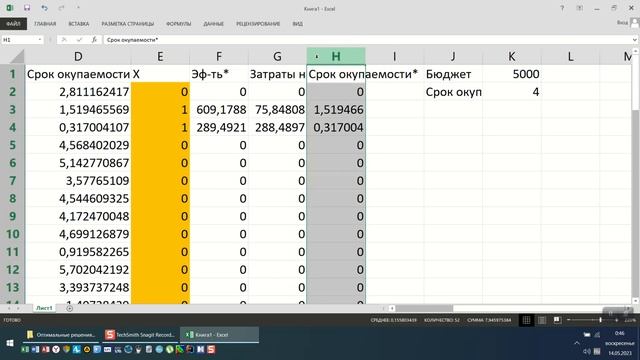This screenshot has height=360, width=640.
Task: Click the Name Box showing H1
Action: point(19,40)
